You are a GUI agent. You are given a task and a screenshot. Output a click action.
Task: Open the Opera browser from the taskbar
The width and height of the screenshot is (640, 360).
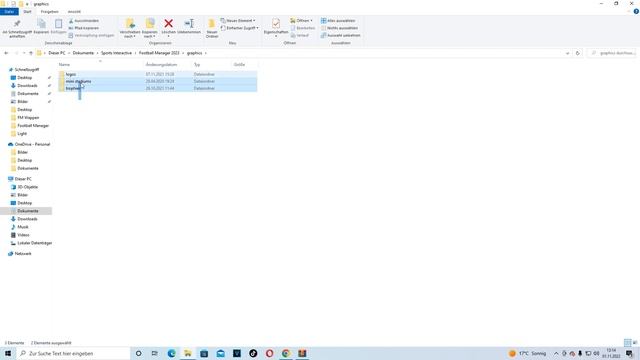[x=269, y=353]
